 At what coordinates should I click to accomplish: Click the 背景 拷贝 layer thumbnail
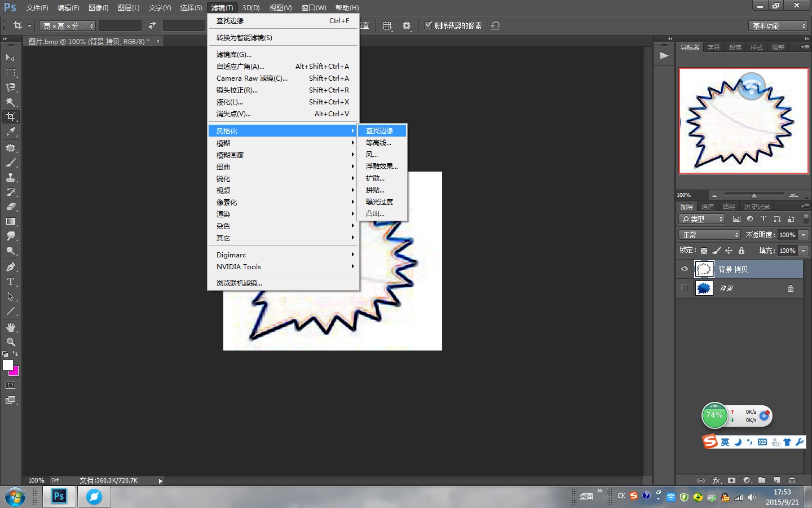[704, 269]
